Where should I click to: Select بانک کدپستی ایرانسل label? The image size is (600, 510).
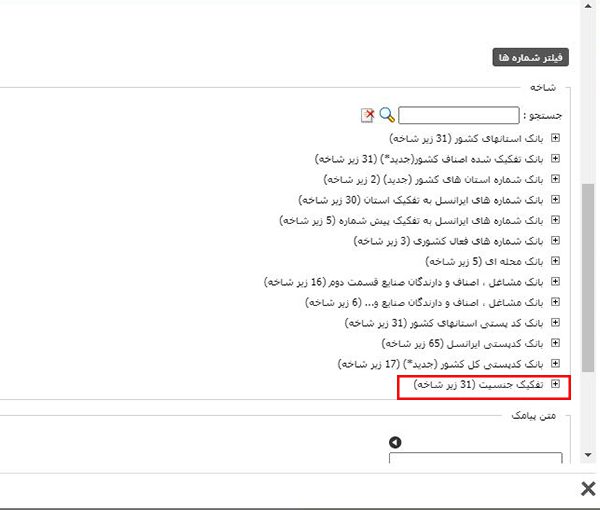pyautogui.click(x=463, y=343)
